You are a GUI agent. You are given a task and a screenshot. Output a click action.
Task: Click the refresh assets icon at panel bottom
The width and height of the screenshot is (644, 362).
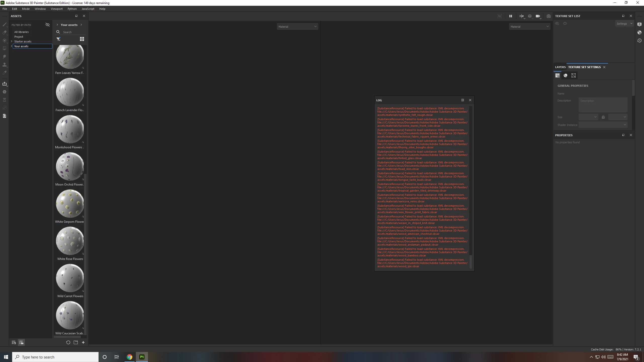(x=68, y=342)
